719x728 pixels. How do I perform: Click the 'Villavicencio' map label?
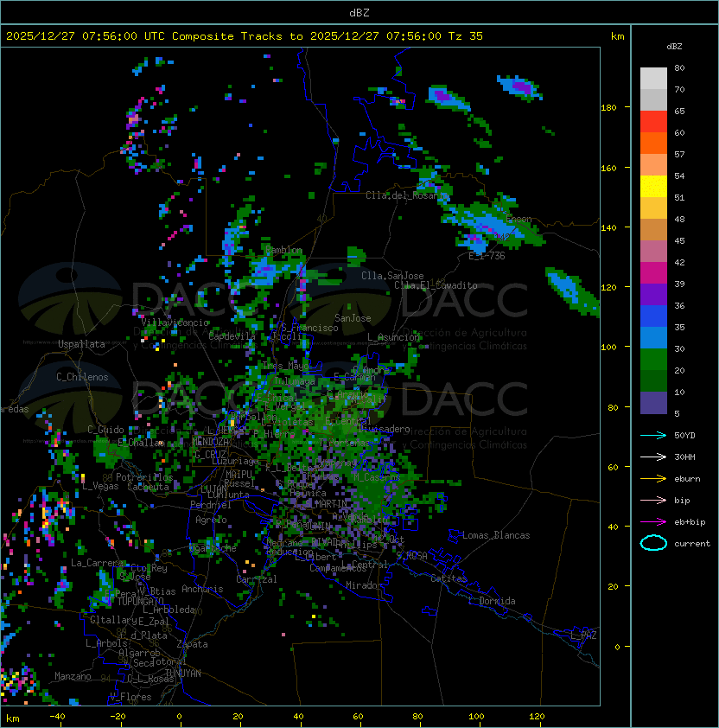point(175,322)
